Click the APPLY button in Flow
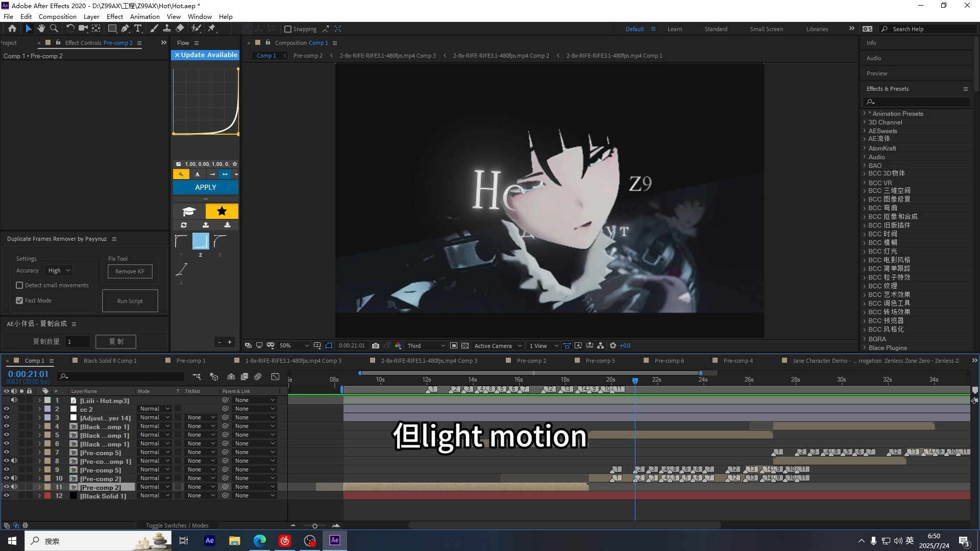This screenshot has height=551, width=980. click(206, 187)
